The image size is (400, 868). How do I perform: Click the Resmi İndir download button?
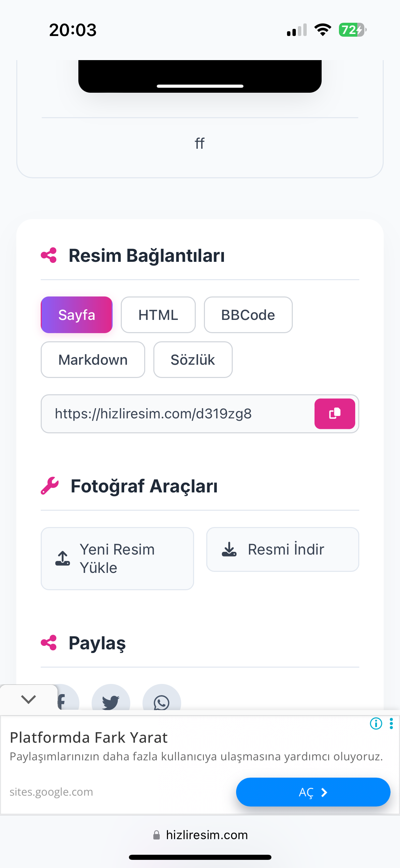(283, 549)
